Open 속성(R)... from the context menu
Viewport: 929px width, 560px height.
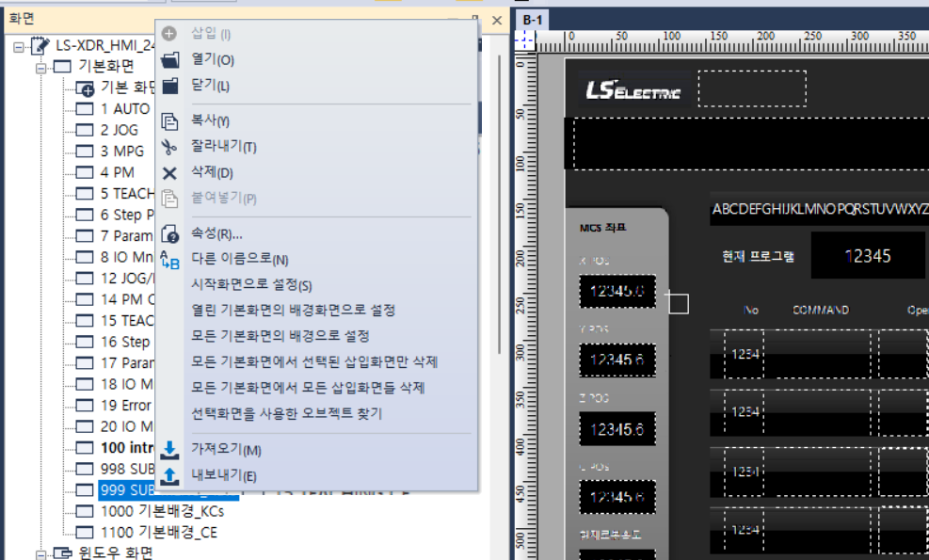pos(216,234)
